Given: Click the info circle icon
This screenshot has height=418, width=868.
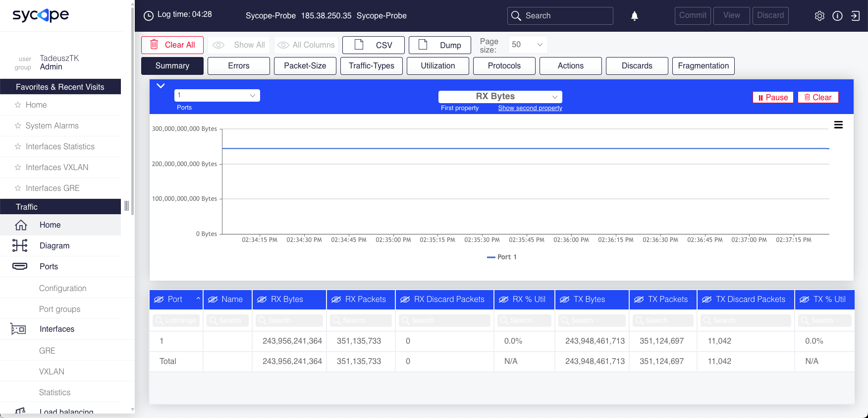Looking at the screenshot, I should tap(837, 16).
